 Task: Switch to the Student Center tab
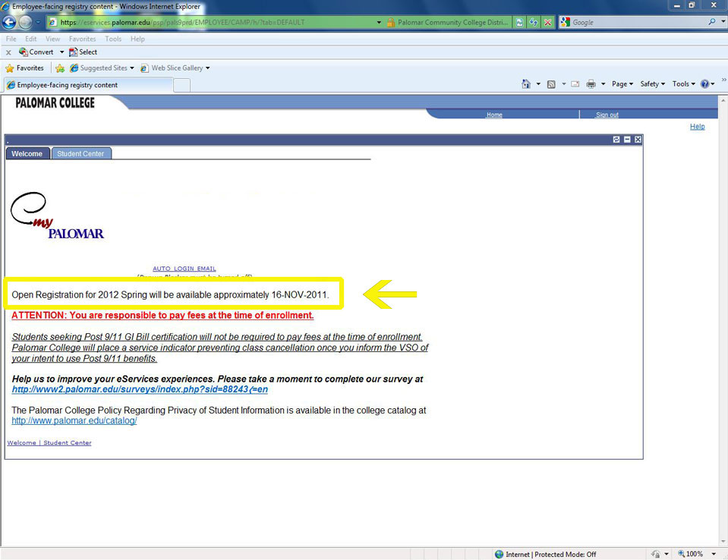80,153
